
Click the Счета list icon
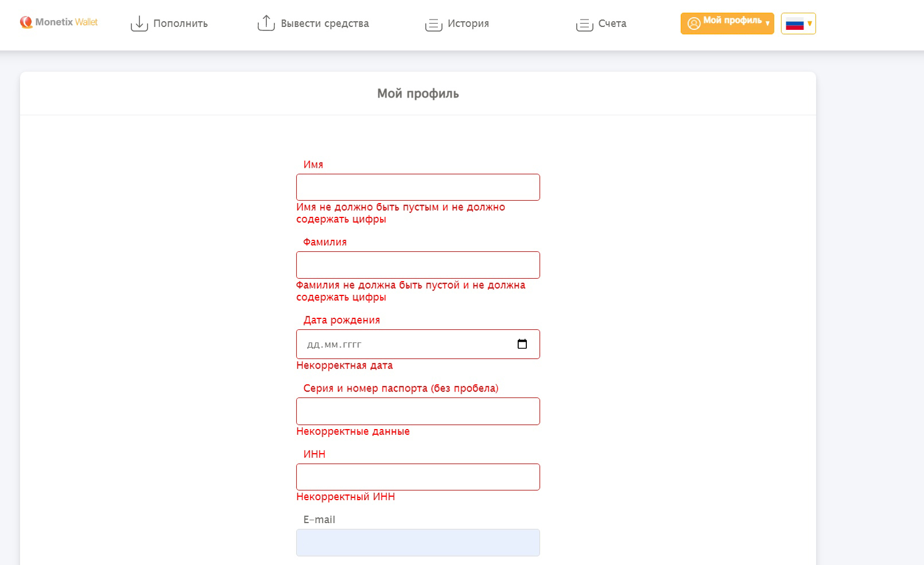[584, 25]
